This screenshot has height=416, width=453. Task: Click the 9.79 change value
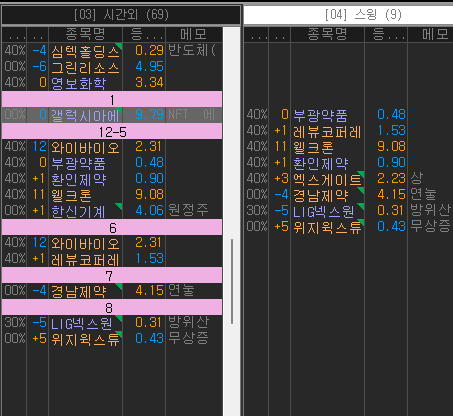[149, 115]
